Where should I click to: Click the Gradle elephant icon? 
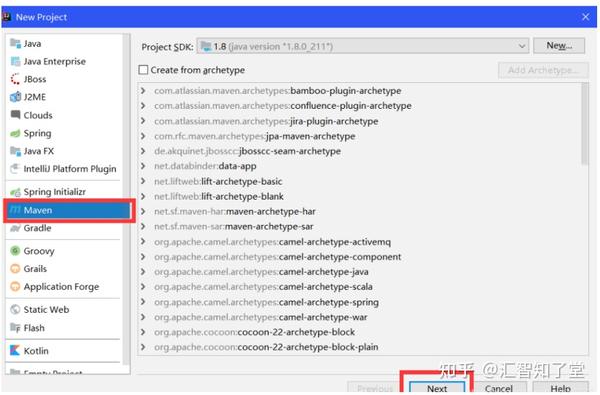pos(15,228)
